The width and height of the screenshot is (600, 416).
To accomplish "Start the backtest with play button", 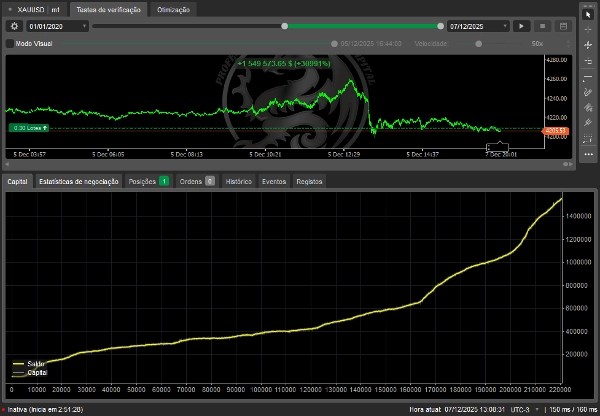I will pyautogui.click(x=521, y=26).
